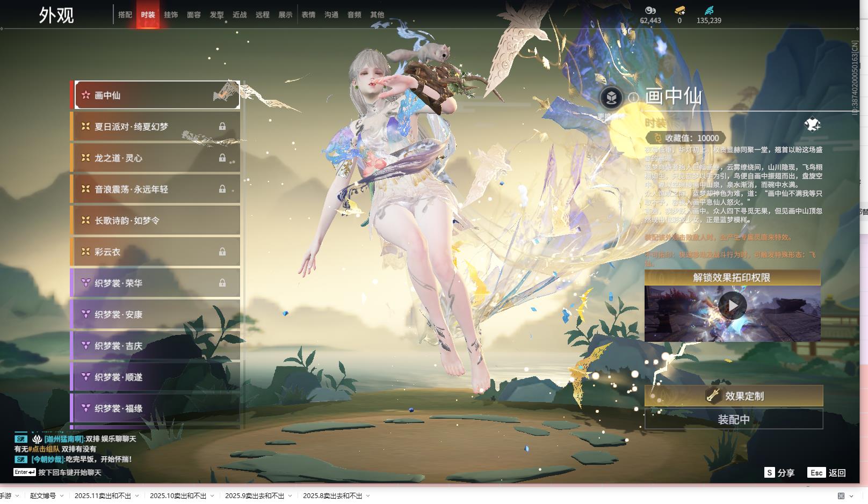The image size is (868, 504).
Task: Click the 收藏值: 10000 label
Action: 692,138
